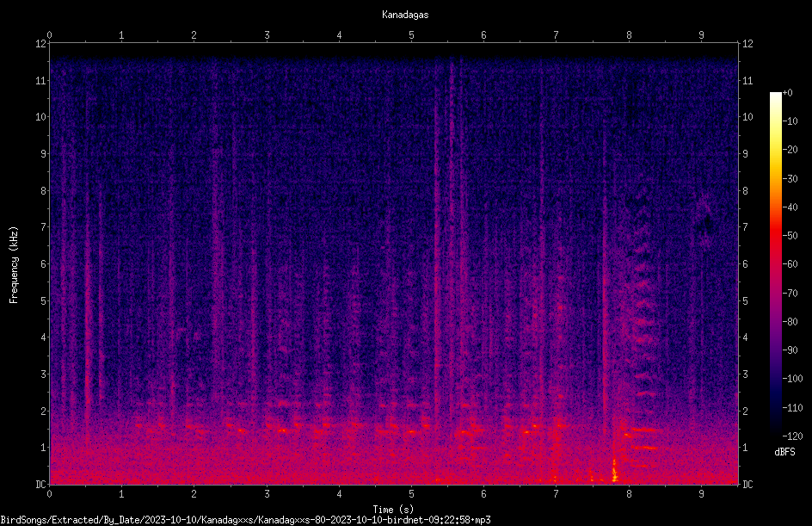Click the DC label on right frequency axis
The height and width of the screenshot is (526, 812).
point(747,484)
